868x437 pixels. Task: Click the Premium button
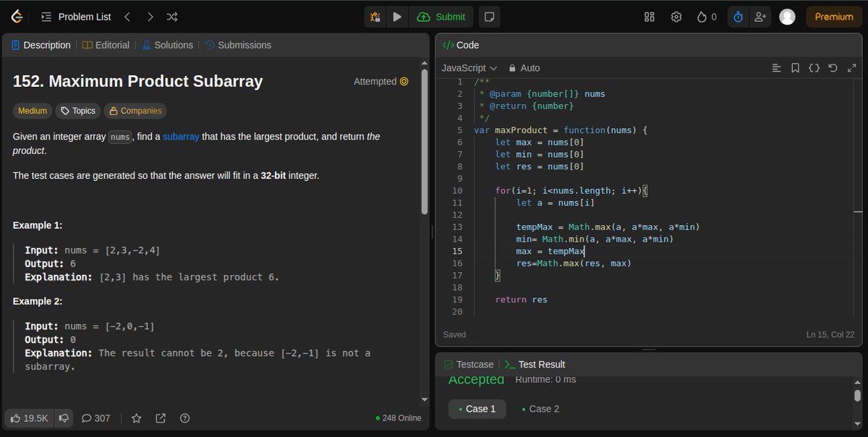(834, 17)
